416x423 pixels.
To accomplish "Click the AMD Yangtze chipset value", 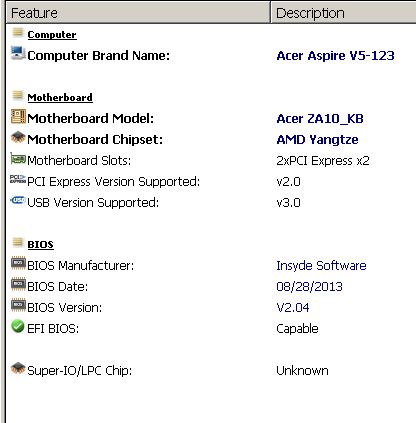I will (x=317, y=139).
